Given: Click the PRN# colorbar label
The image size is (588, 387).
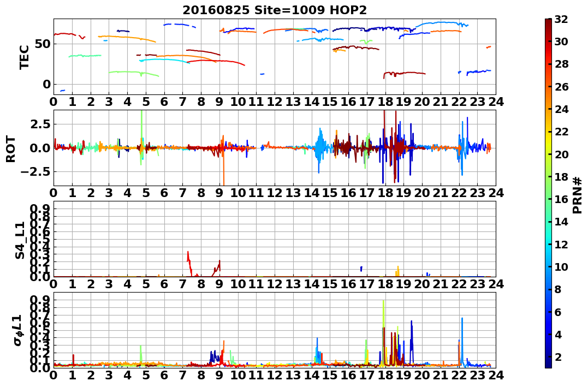Looking at the screenshot, I should (577, 195).
